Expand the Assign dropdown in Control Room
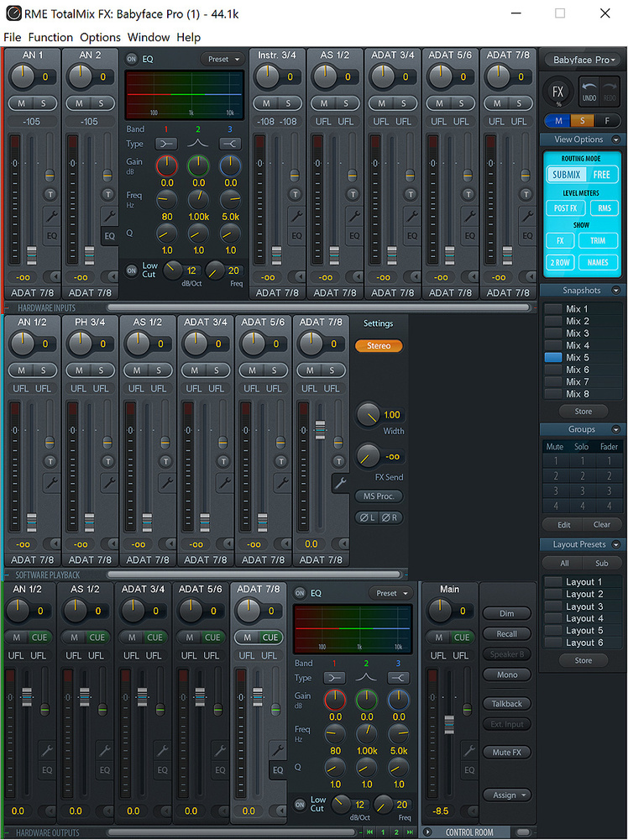The height and width of the screenshot is (840, 628). coord(506,795)
